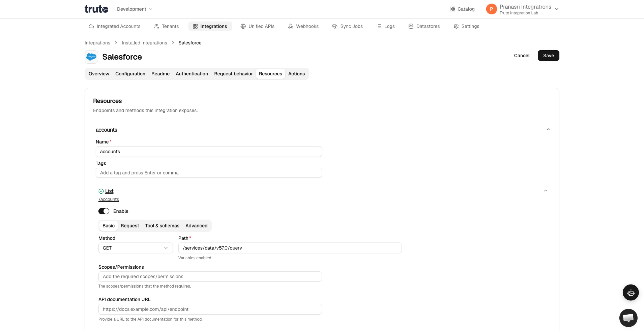
Task: Switch to the Overview tab
Action: click(99, 74)
